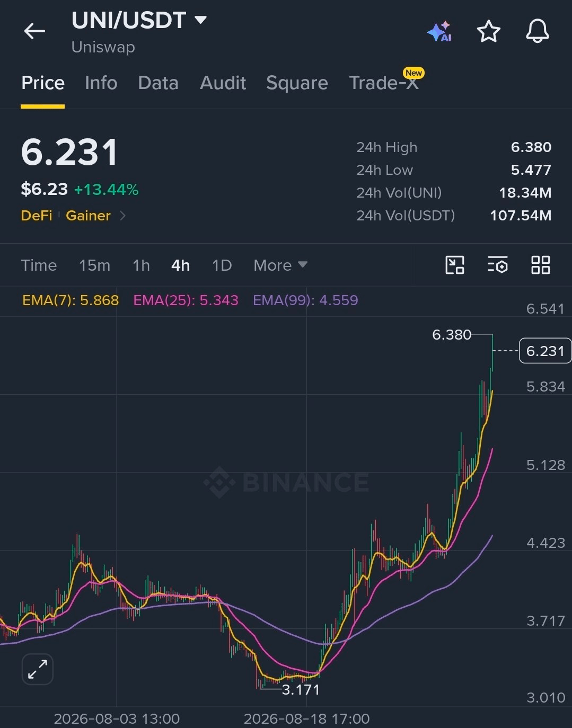This screenshot has width=572, height=728.
Task: Open Gainer category chevron
Action: pyautogui.click(x=123, y=216)
